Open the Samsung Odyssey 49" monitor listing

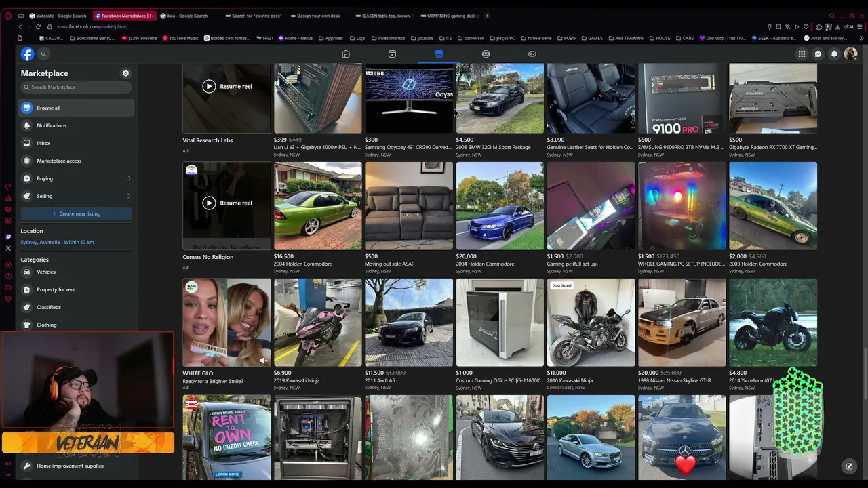(x=409, y=111)
